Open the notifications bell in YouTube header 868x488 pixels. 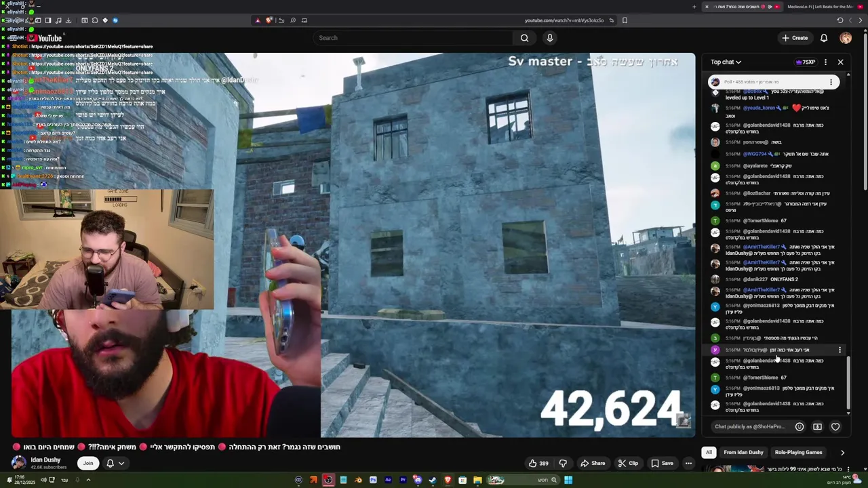pos(824,38)
